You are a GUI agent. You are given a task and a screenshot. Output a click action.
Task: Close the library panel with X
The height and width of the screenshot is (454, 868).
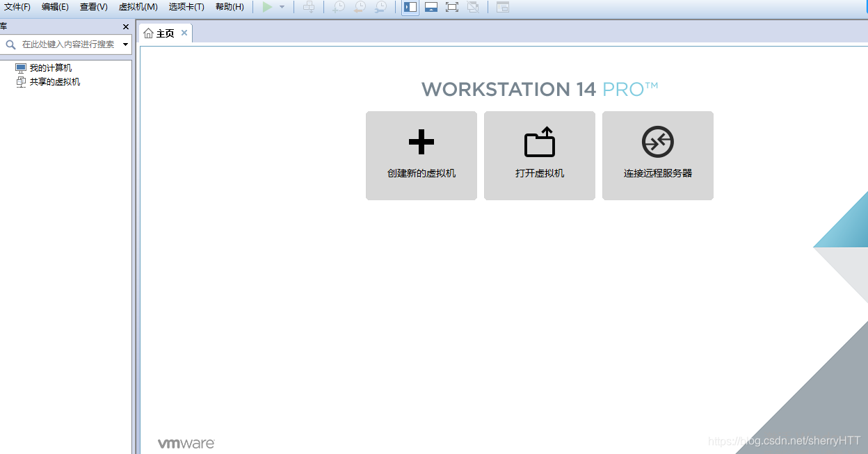click(126, 26)
